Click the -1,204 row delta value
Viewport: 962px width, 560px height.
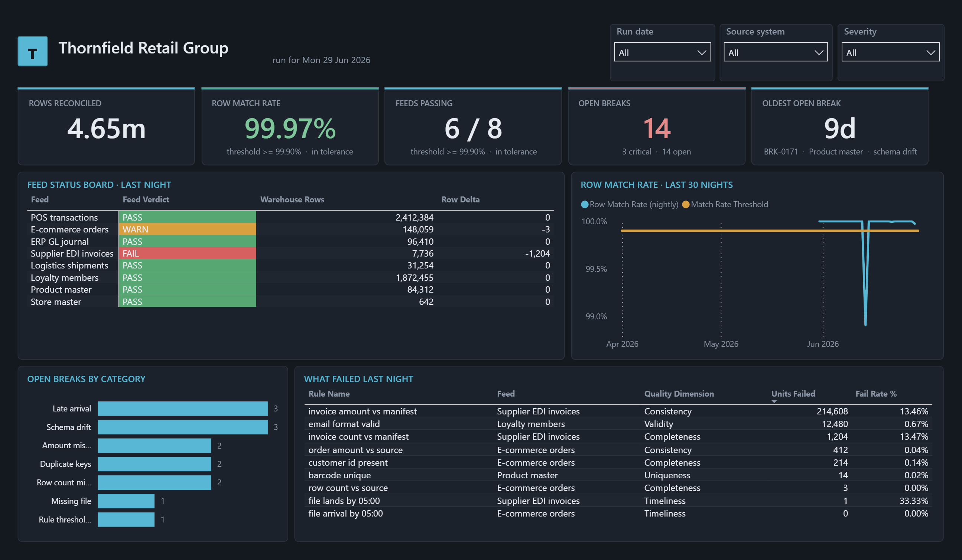coord(537,254)
